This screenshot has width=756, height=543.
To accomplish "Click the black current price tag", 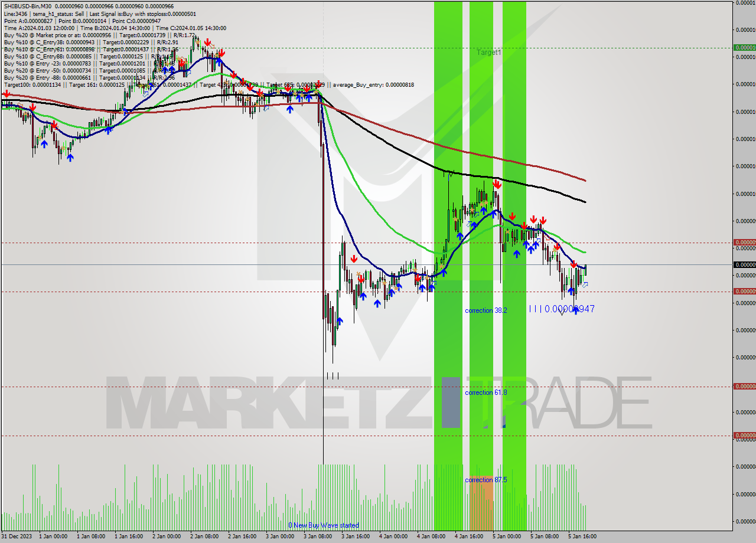I will click(744, 264).
